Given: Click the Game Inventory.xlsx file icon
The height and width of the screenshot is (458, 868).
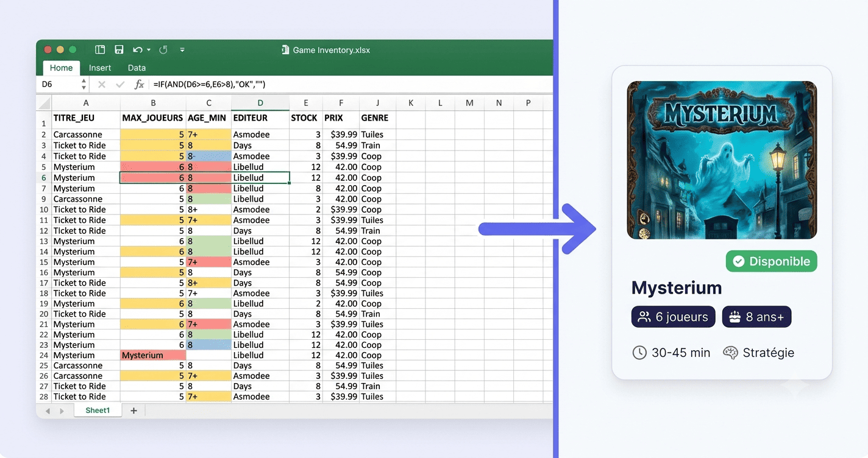Looking at the screenshot, I should click(x=285, y=50).
